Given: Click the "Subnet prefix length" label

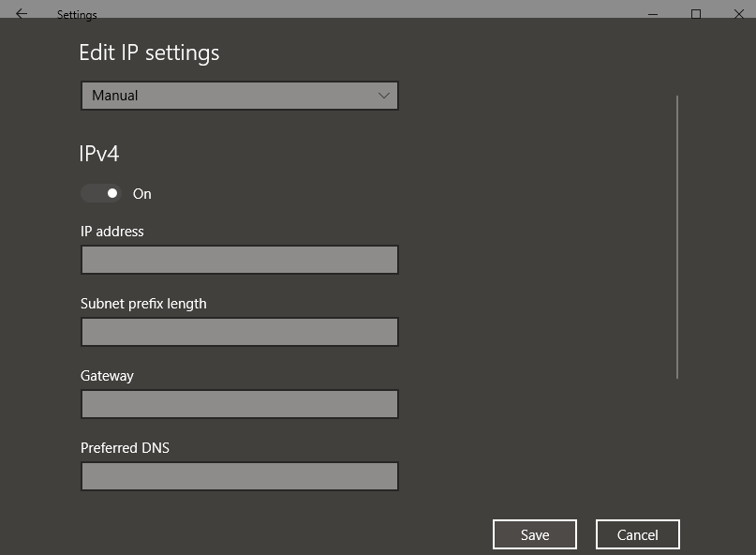Looking at the screenshot, I should [143, 304].
